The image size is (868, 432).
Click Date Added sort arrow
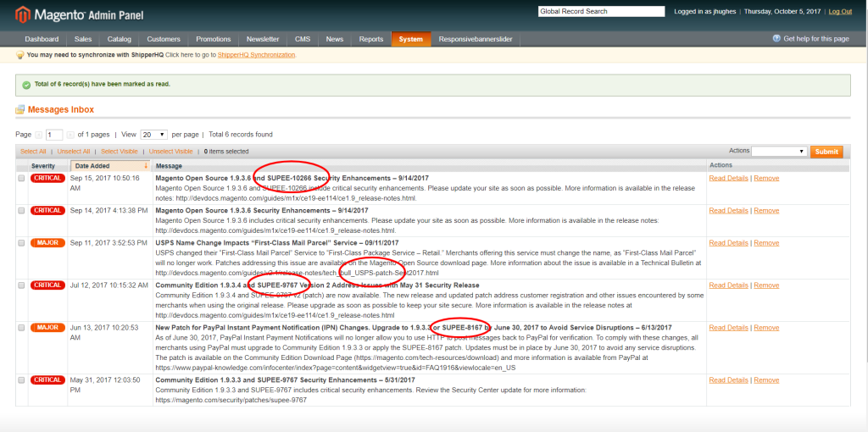click(x=146, y=166)
